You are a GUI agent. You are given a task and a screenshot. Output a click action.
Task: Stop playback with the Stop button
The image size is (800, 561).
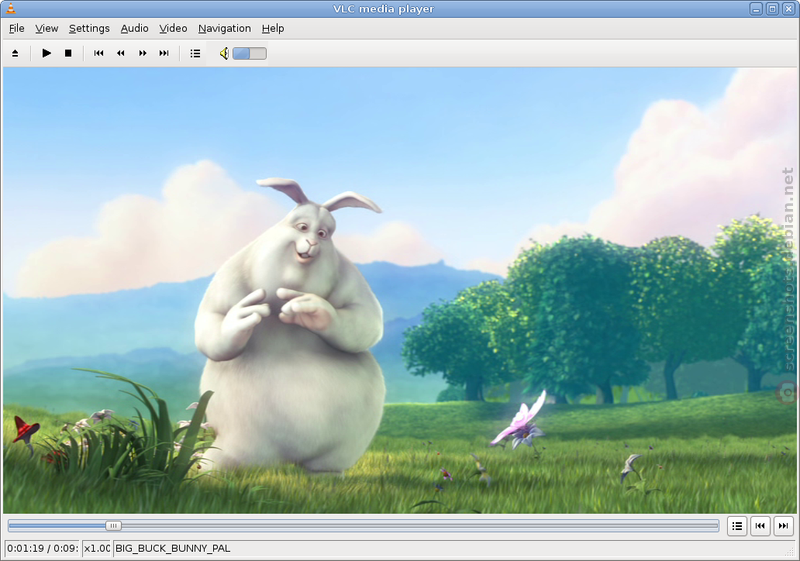pyautogui.click(x=68, y=53)
